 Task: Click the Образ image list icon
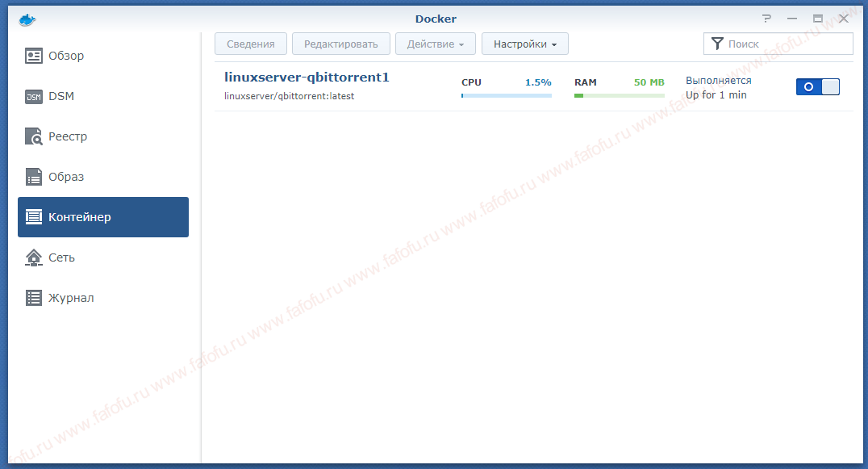click(x=34, y=178)
